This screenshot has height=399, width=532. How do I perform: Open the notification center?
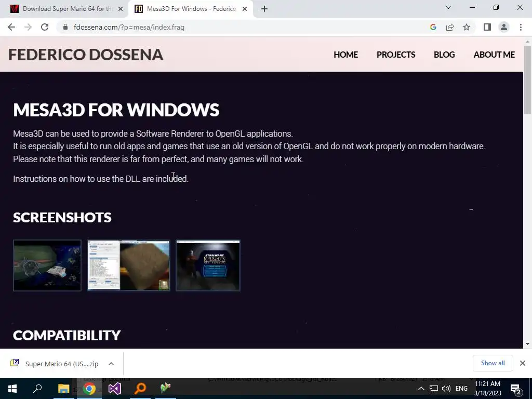515,389
